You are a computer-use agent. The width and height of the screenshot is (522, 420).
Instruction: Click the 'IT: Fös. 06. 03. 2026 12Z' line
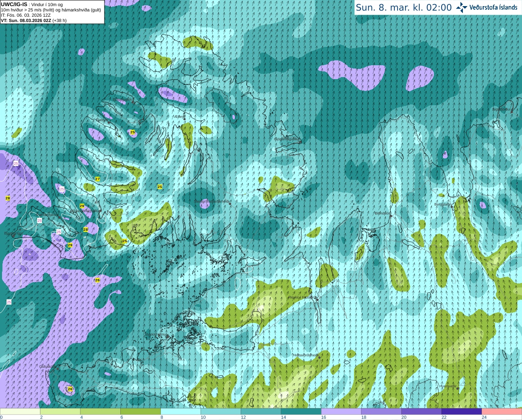point(26,15)
